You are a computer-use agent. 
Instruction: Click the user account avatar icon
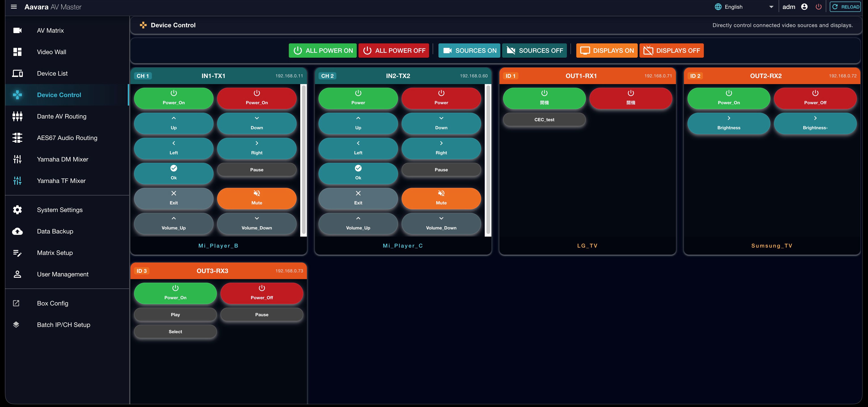(804, 7)
